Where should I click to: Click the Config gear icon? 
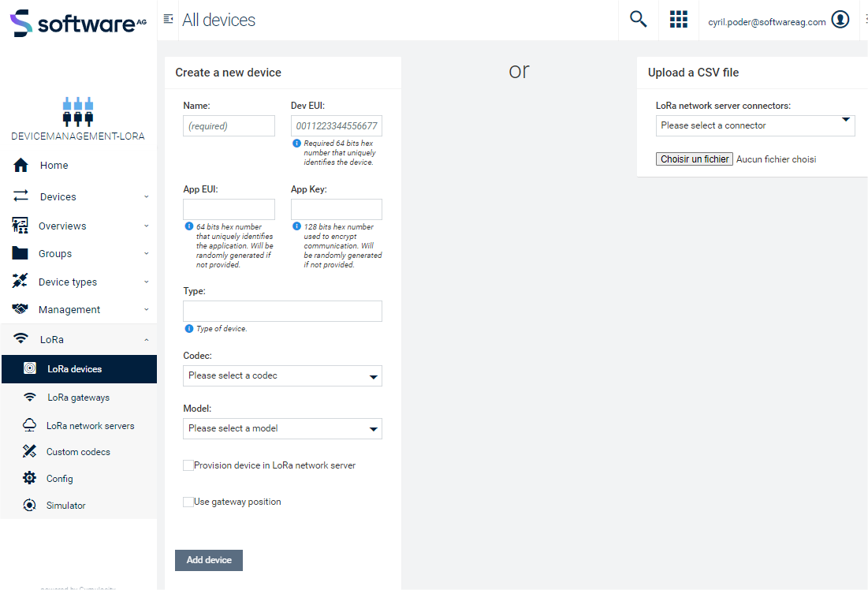[29, 477]
